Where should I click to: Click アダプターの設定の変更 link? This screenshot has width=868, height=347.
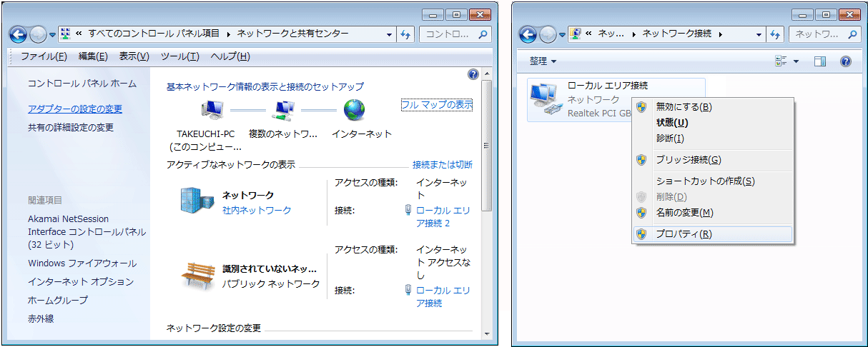tap(75, 109)
